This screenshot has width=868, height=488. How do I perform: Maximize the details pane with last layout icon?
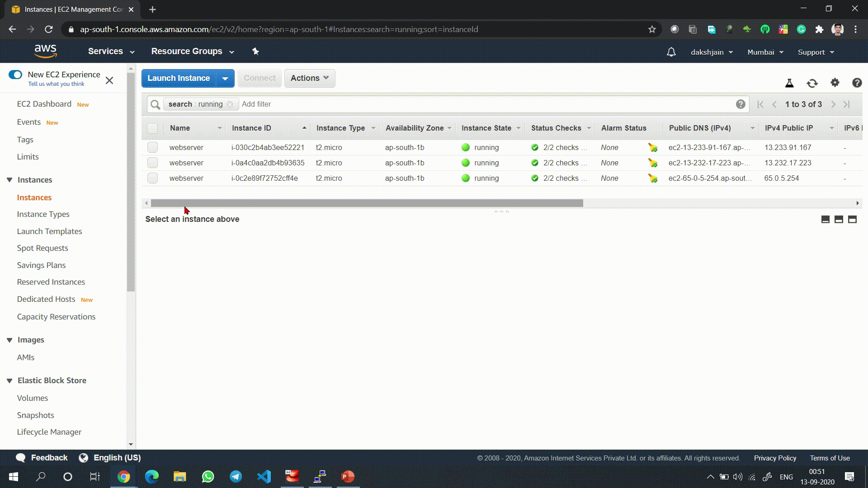point(852,220)
